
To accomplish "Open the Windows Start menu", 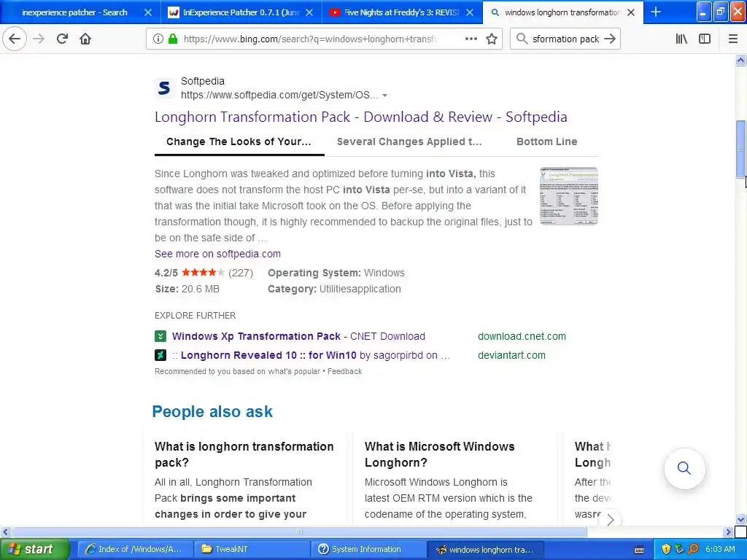I will pos(35,549).
